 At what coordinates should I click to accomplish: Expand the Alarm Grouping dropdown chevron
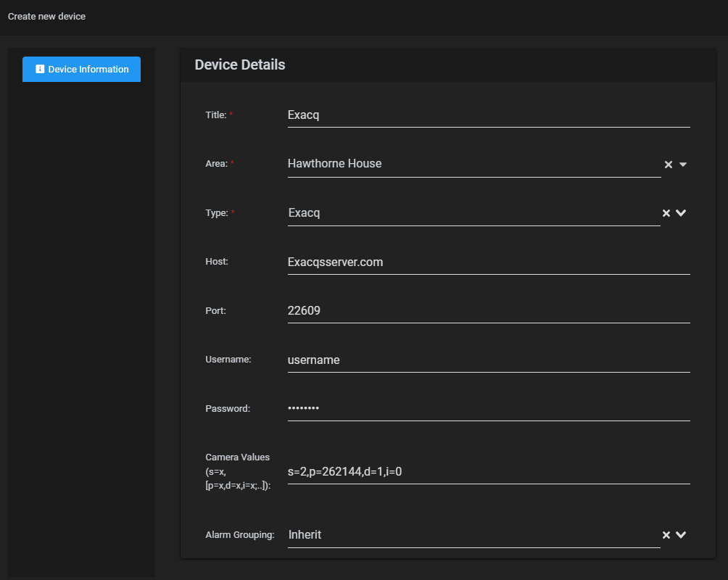coord(681,535)
